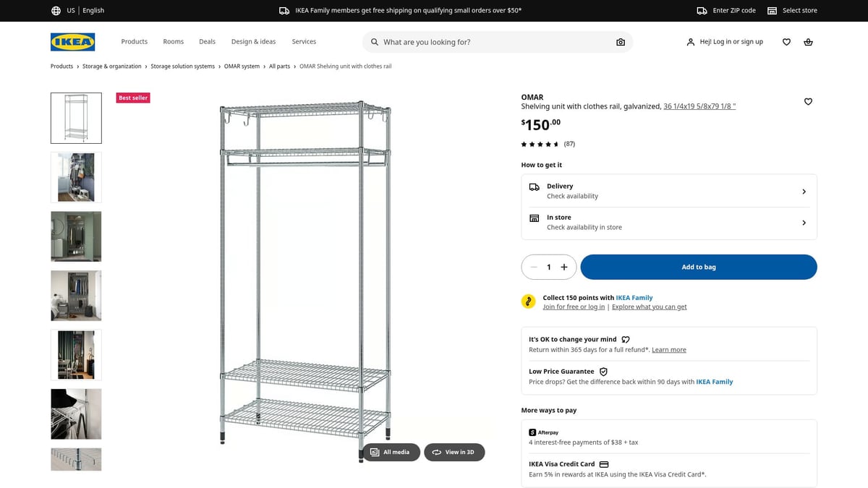Viewport: 868px width, 488px height.
Task: Select the thumbnail showing clothes on hangers
Action: pyautogui.click(x=76, y=295)
